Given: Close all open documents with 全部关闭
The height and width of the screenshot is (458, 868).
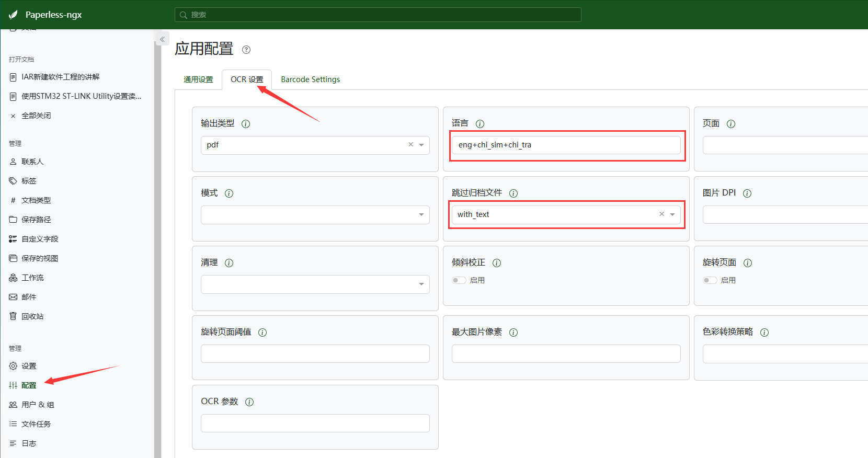Looking at the screenshot, I should point(36,116).
